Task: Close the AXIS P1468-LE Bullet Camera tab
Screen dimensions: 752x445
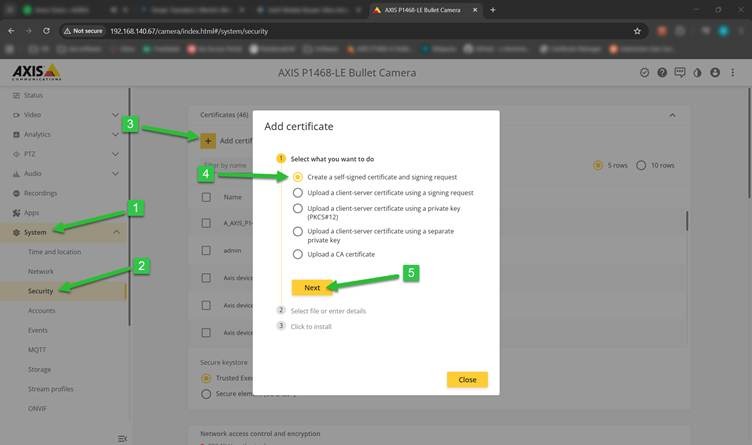Action: coord(475,10)
